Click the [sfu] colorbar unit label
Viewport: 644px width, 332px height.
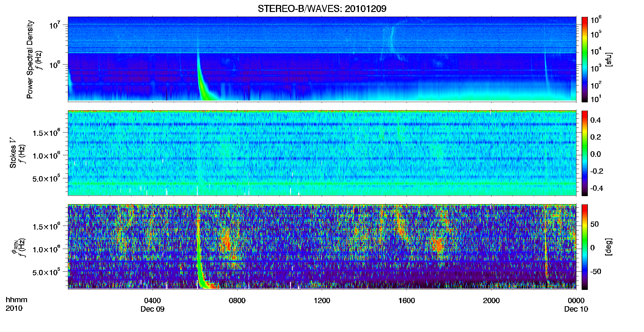coord(609,59)
